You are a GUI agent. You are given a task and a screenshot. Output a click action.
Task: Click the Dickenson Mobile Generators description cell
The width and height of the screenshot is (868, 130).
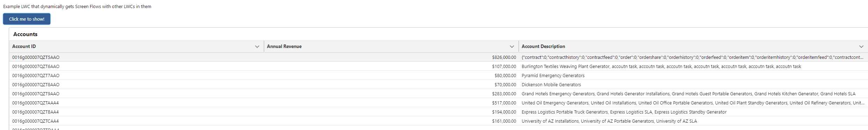click(693, 84)
